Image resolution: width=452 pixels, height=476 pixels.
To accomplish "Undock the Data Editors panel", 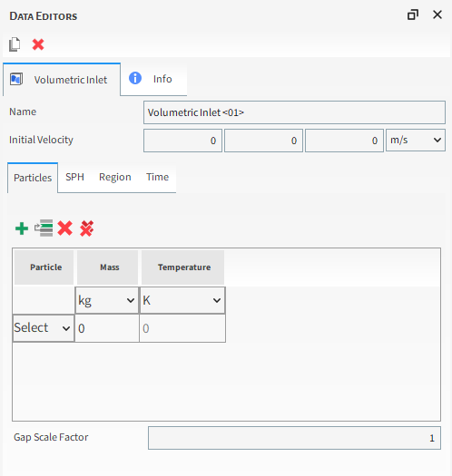I will point(413,15).
